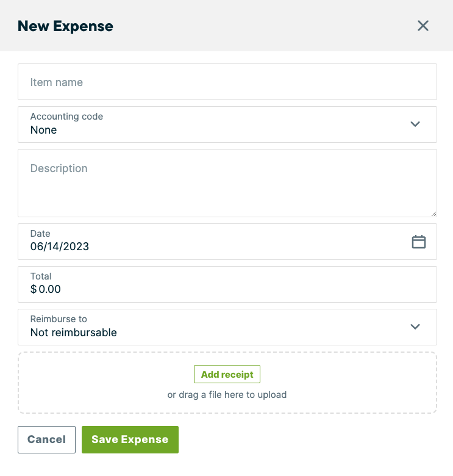Click the dollar sign in Total field
453x476 pixels.
(34, 289)
